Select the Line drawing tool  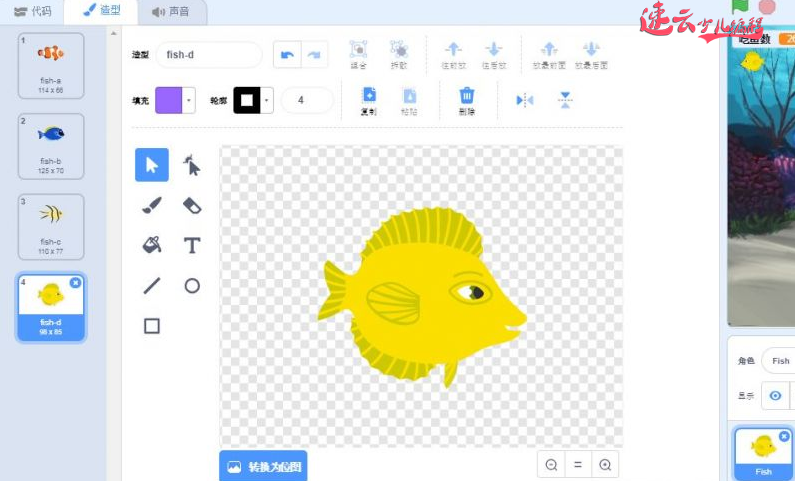(152, 286)
